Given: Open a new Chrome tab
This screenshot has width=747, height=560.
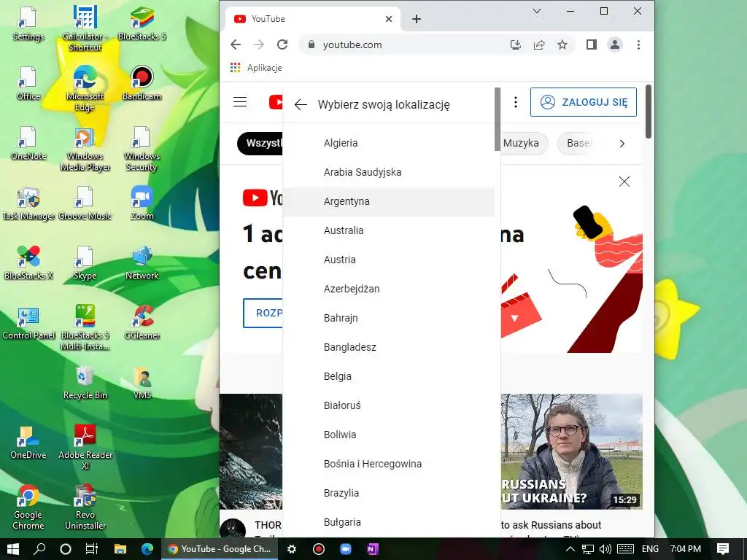Looking at the screenshot, I should click(417, 19).
